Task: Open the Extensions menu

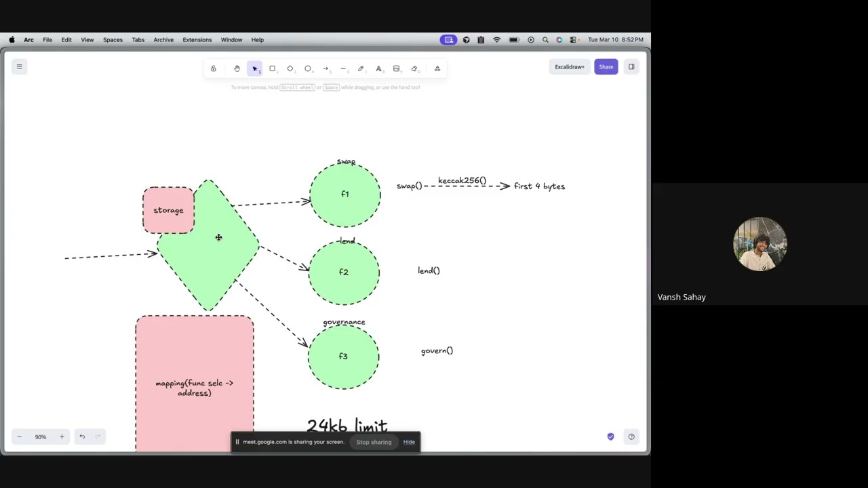Action: (x=197, y=40)
